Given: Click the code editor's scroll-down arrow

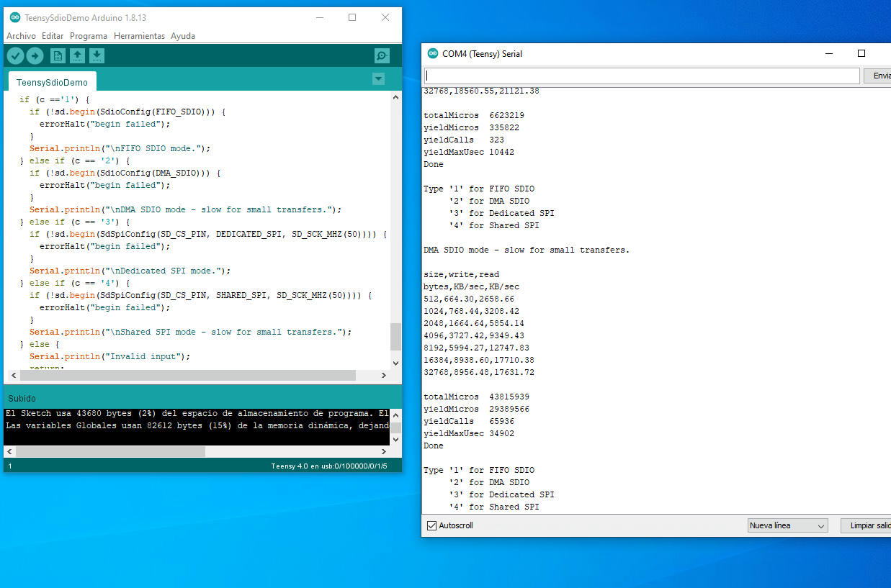Looking at the screenshot, I should [395, 363].
